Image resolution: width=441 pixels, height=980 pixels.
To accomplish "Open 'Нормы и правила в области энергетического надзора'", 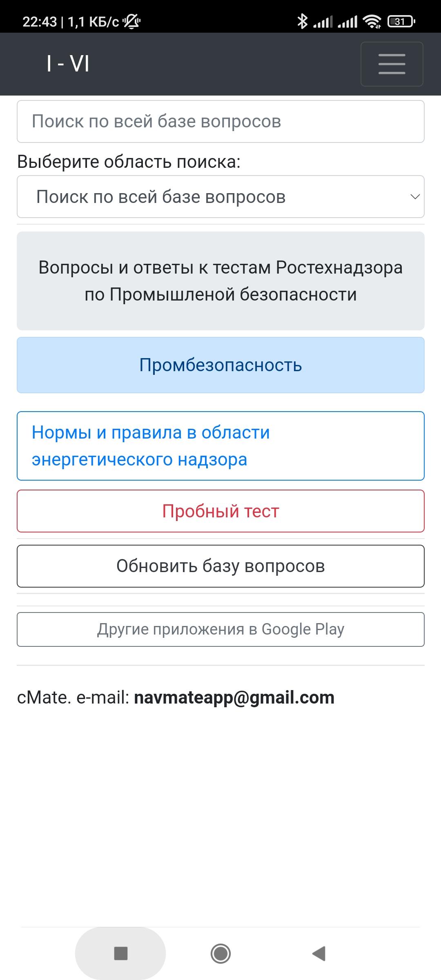I will click(x=220, y=446).
